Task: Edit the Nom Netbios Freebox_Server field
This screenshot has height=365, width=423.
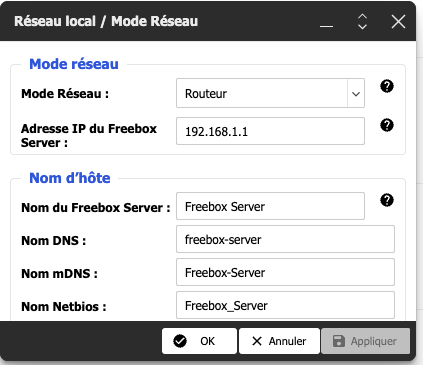Action: pos(285,305)
